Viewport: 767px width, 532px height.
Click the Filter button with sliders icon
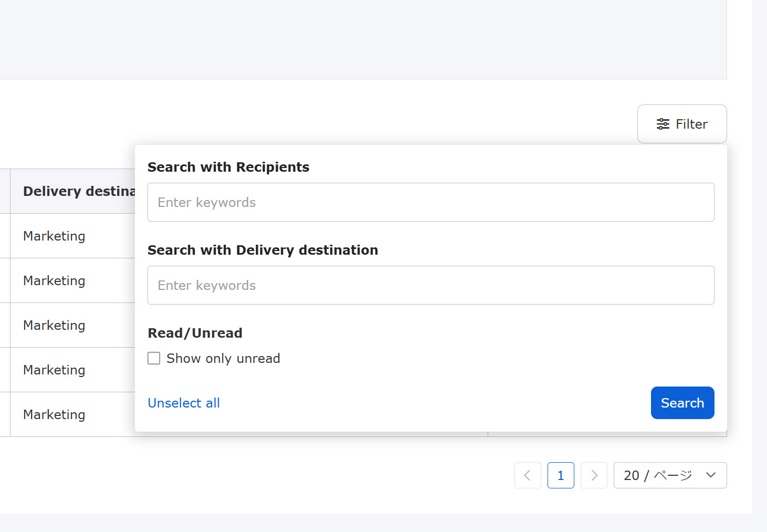coord(681,124)
